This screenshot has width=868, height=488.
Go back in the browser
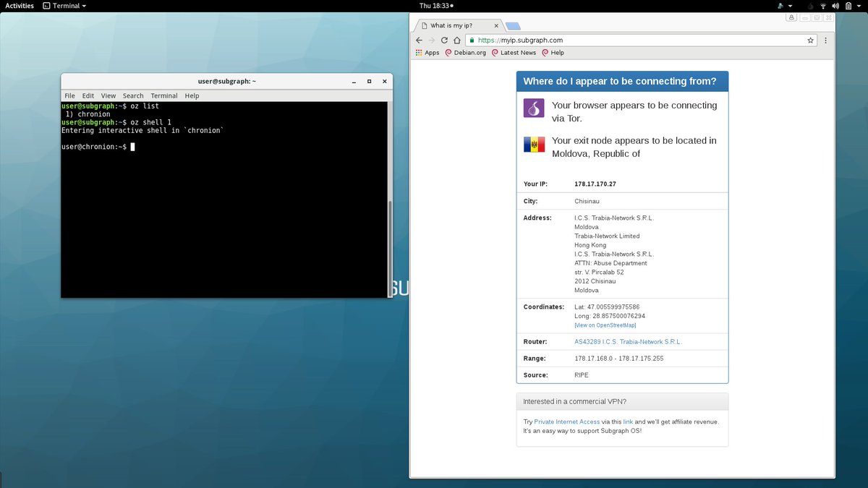coord(419,40)
